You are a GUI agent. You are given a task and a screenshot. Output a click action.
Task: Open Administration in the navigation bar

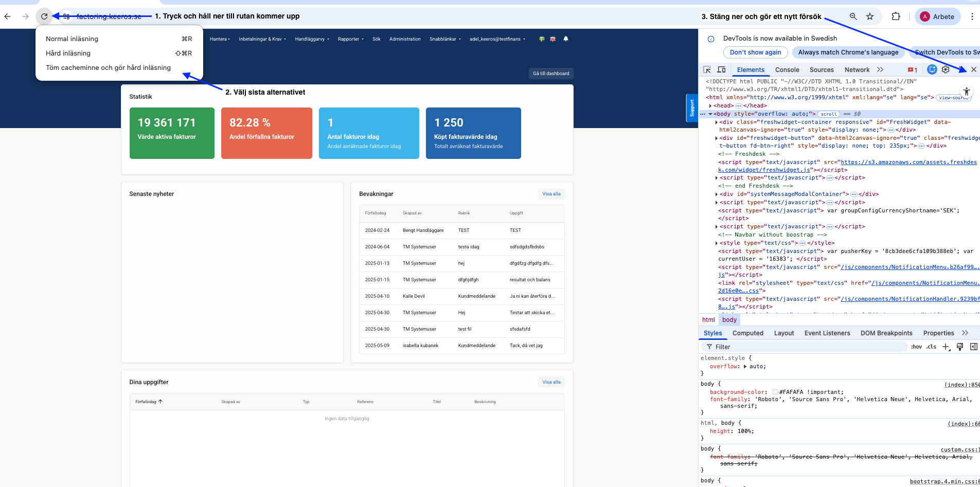[x=405, y=39]
